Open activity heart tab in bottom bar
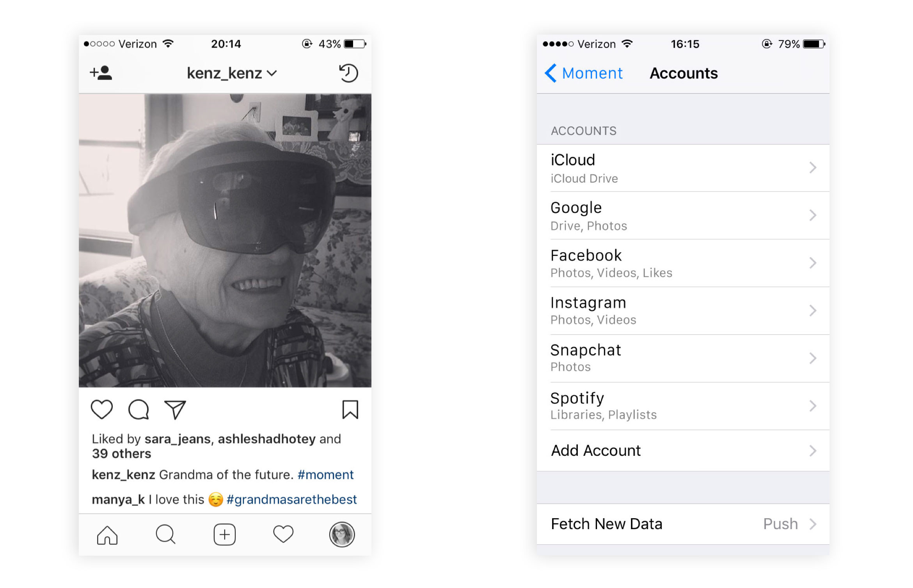 (x=283, y=535)
